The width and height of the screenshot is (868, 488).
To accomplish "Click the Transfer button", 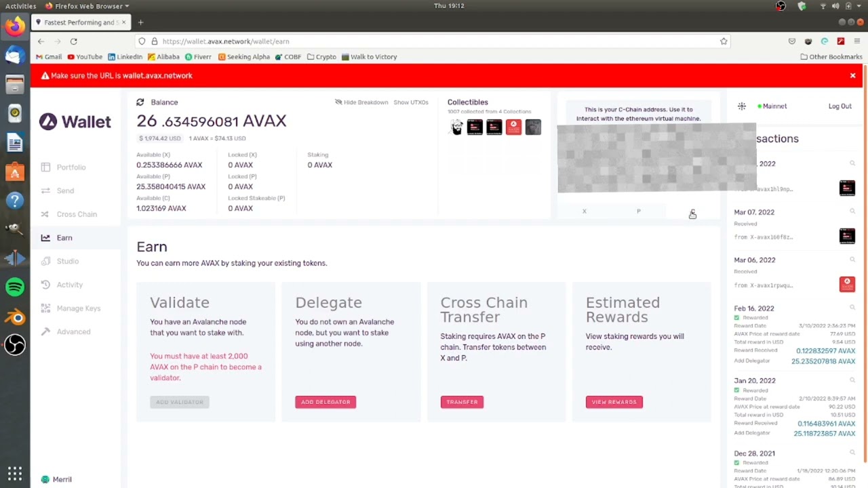I will point(462,402).
